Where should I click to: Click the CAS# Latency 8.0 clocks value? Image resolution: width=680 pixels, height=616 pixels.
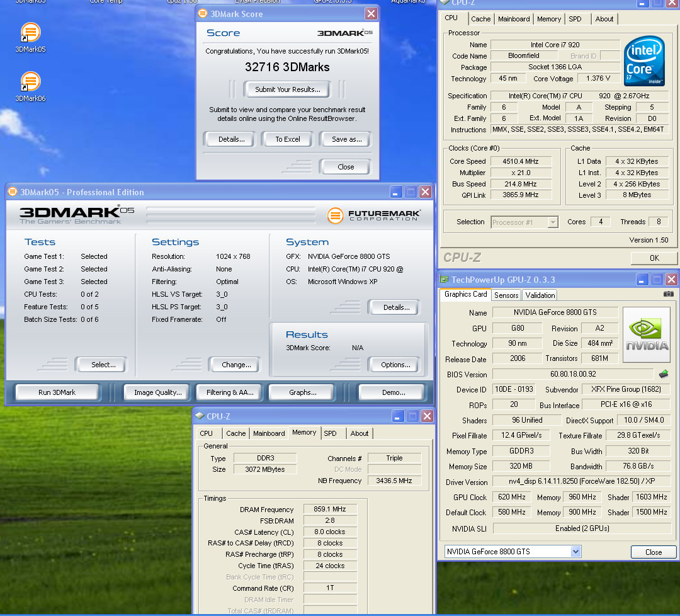tap(329, 532)
